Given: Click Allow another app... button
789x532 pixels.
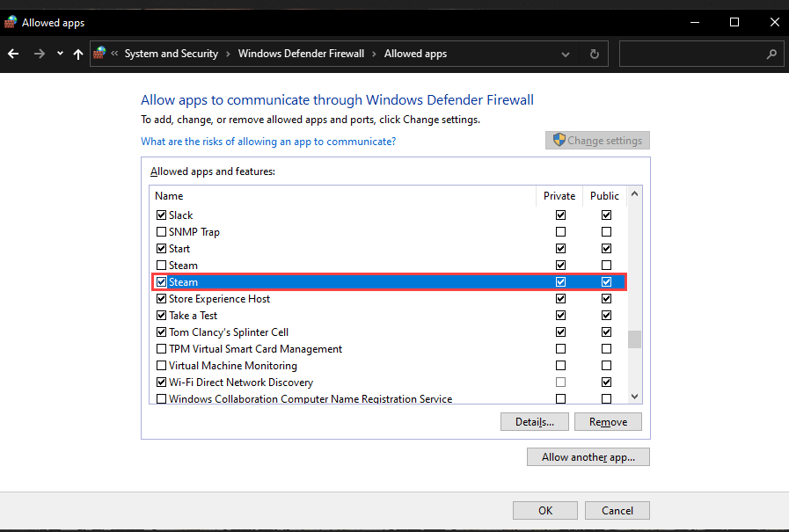Looking at the screenshot, I should (588, 457).
